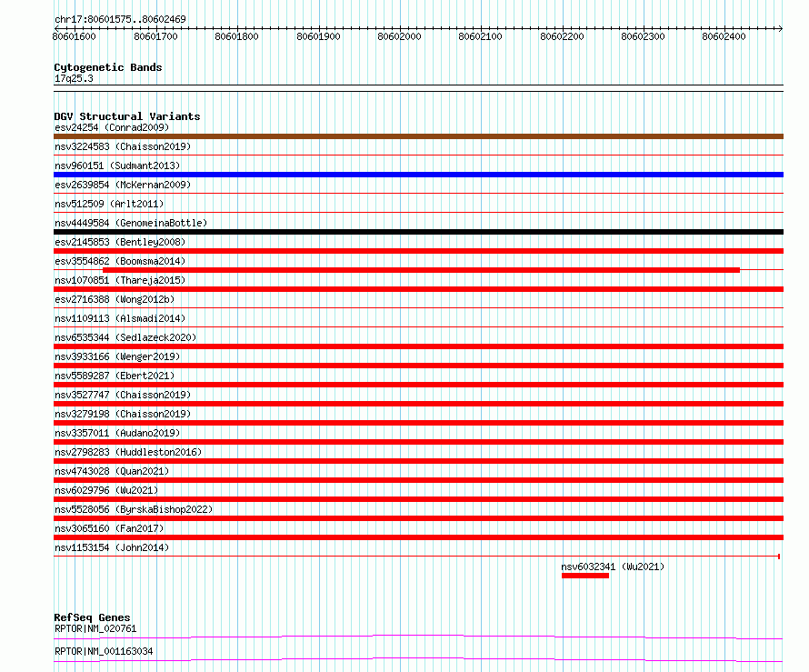Viewport: 809px width, 672px height.
Task: Click ruler position 80602200
Action: [x=562, y=36]
